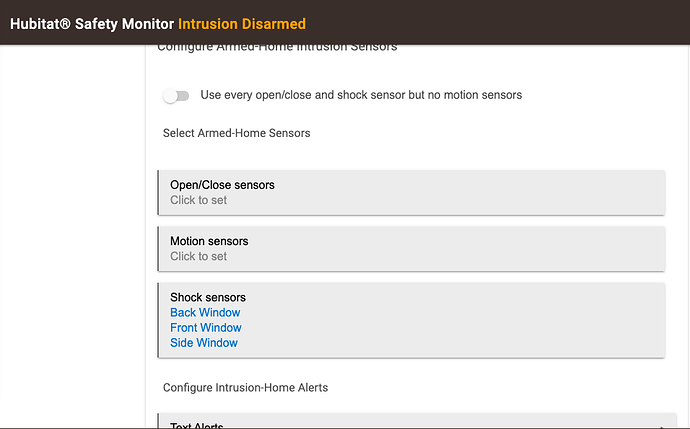Select the Back Window shock sensor
Image resolution: width=690 pixels, height=429 pixels.
[205, 312]
